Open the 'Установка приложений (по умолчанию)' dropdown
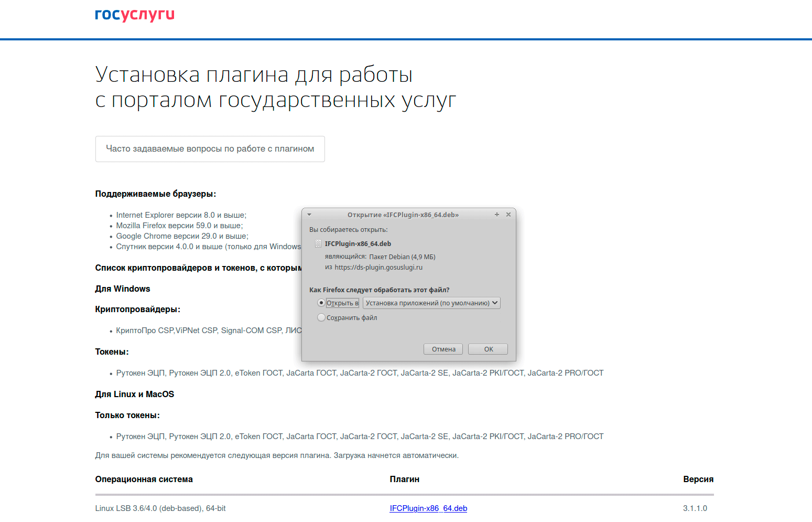This screenshot has height=522, width=812. [431, 303]
